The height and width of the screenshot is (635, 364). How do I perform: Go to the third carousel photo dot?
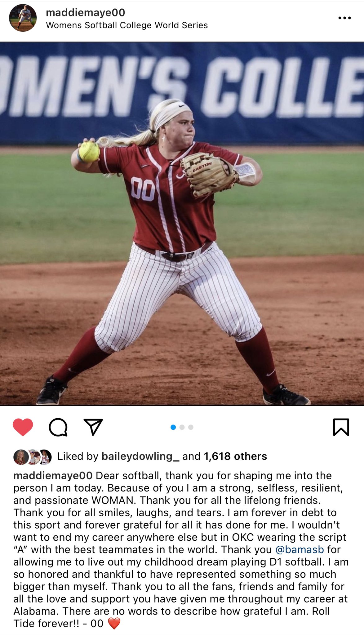(x=191, y=427)
